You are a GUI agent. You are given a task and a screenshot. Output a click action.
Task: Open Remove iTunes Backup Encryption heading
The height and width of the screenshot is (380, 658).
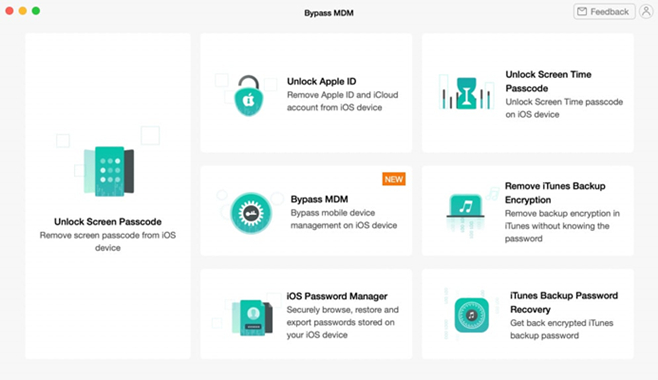point(555,193)
